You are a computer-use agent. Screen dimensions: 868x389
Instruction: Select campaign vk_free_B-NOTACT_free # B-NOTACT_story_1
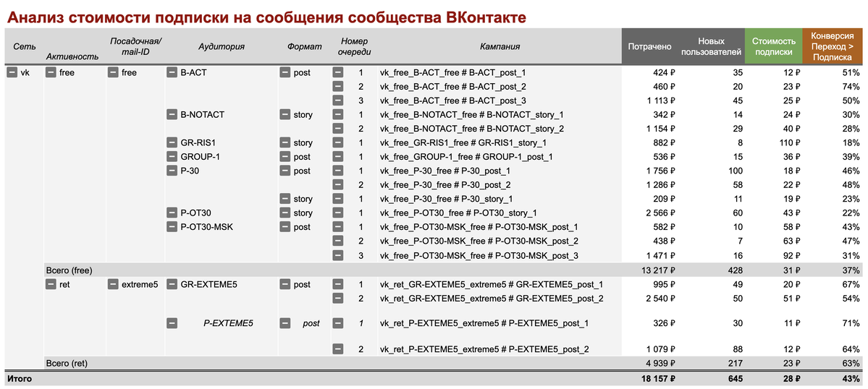[x=471, y=114]
